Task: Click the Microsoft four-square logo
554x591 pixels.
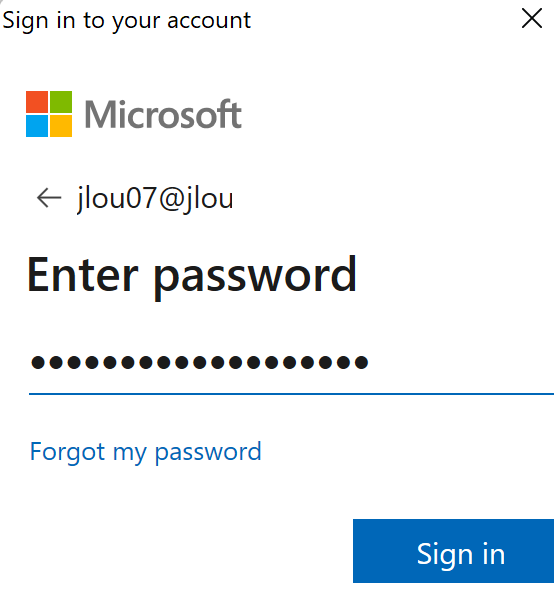Action: (x=49, y=114)
